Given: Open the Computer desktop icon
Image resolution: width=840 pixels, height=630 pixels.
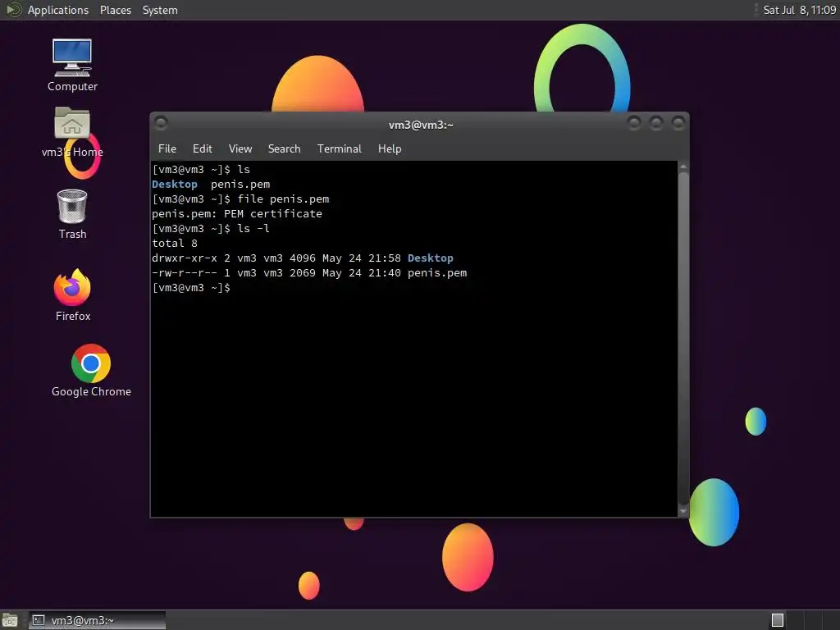Looking at the screenshot, I should tap(72, 65).
